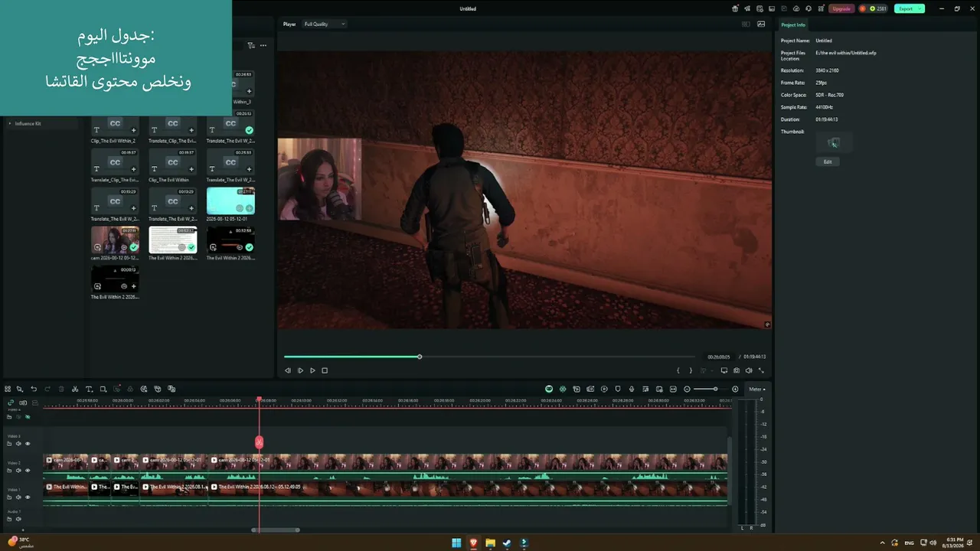
Task: Mute the Audio 1 track
Action: click(x=18, y=519)
